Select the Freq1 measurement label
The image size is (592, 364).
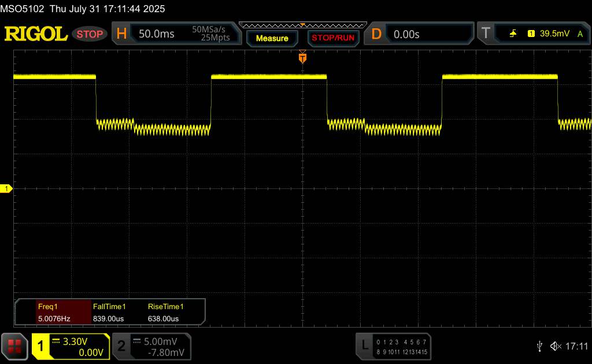tap(47, 307)
